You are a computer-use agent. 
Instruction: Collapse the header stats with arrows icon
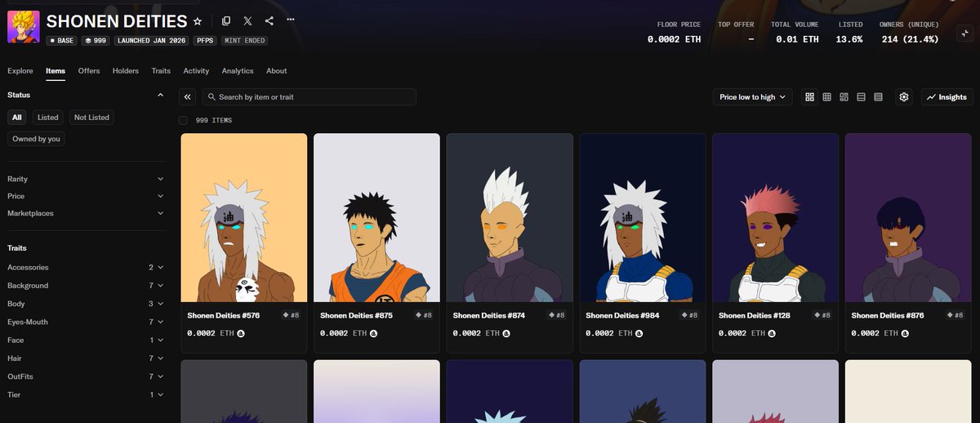tap(964, 33)
